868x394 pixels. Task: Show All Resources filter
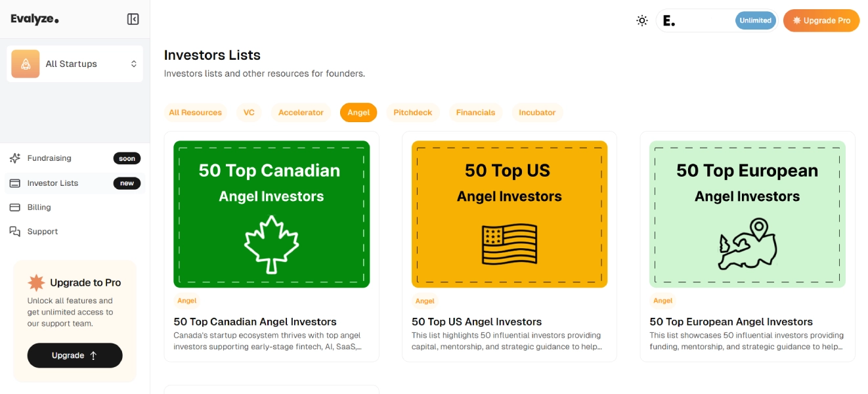pos(196,112)
